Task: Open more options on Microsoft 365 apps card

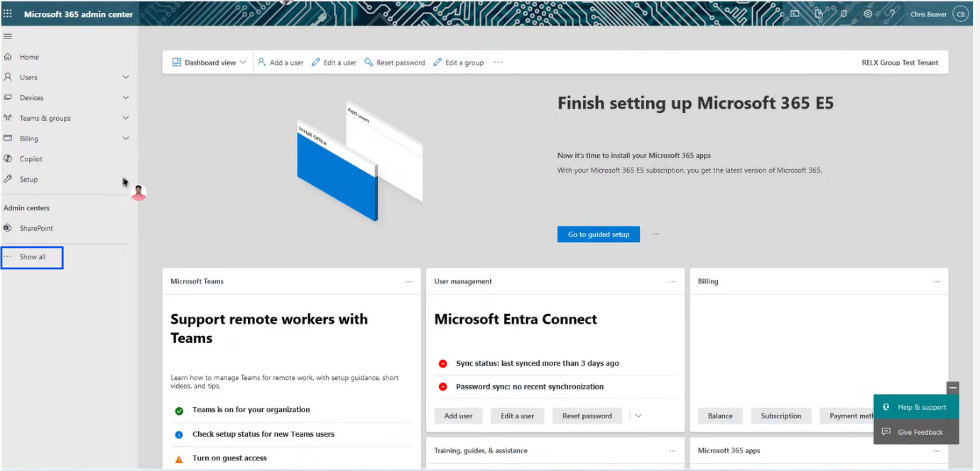Action: tap(936, 450)
